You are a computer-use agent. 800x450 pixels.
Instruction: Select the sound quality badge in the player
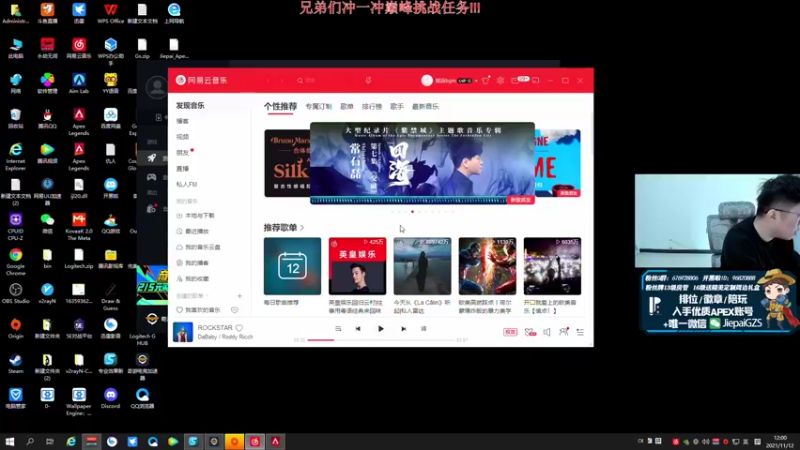point(510,332)
